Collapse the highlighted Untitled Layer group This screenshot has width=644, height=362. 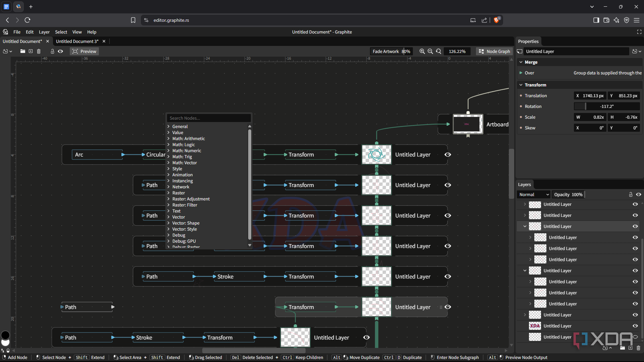click(x=525, y=226)
